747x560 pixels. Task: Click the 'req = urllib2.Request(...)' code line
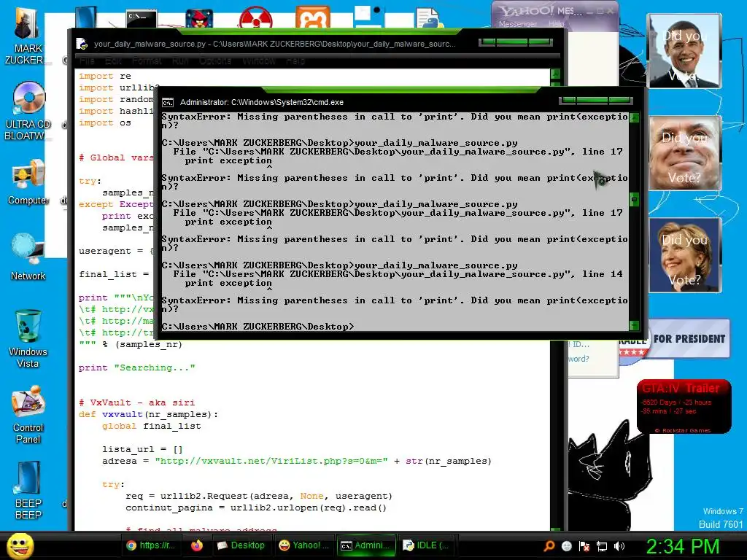[259, 496]
